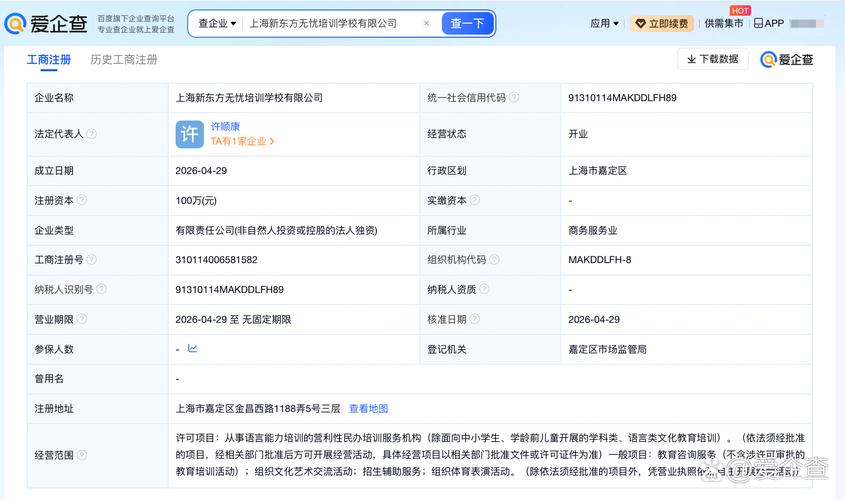Click the 许 avatar icon
Image resolution: width=845 pixels, height=500 pixels.
190,134
